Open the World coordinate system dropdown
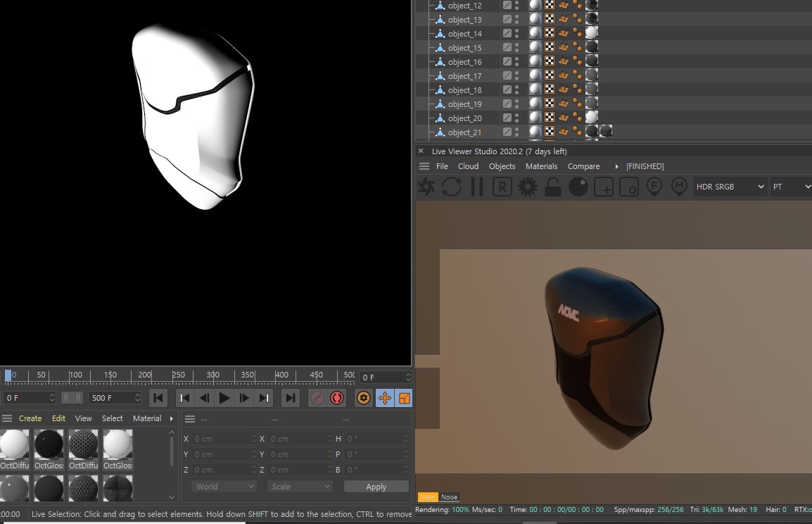Viewport: 812px width, 524px height. (224, 487)
